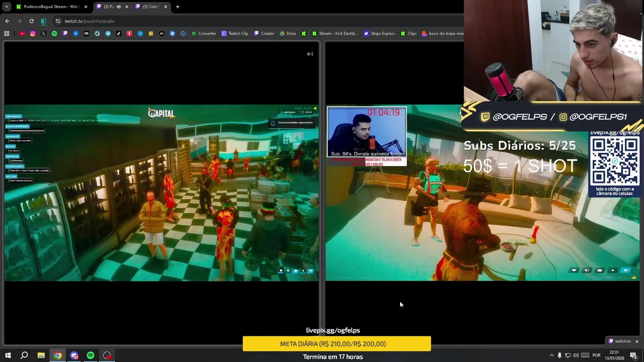The width and height of the screenshot is (644, 362).
Task: Open the Twitch Clip bookmark
Action: (235, 34)
